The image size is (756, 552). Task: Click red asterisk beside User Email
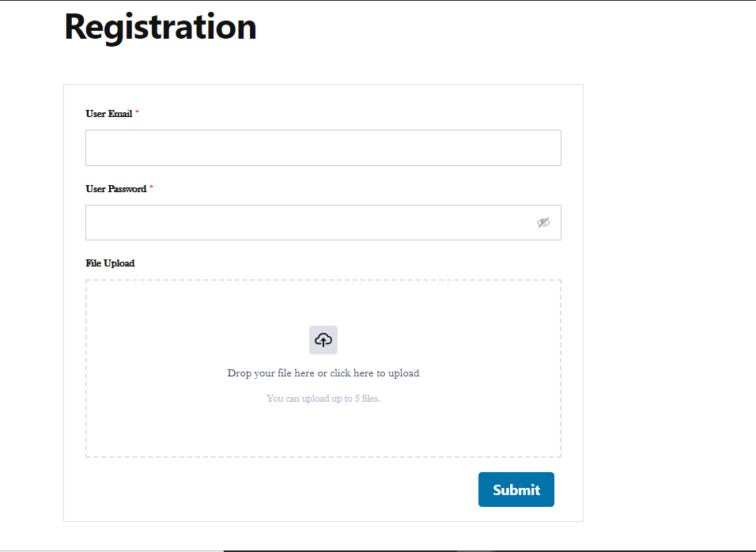pos(137,113)
